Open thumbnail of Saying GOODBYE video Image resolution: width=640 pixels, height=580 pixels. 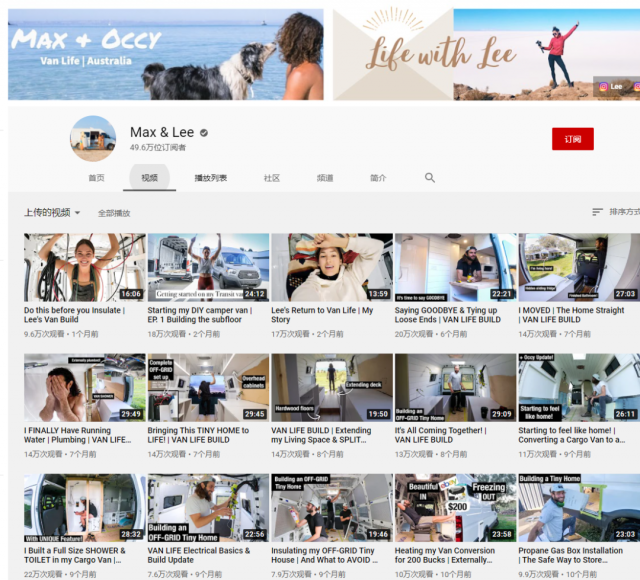click(x=456, y=267)
